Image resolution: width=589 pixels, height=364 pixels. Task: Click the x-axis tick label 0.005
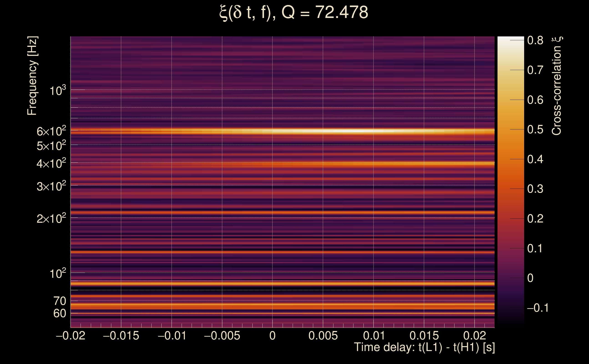pyautogui.click(x=323, y=336)
